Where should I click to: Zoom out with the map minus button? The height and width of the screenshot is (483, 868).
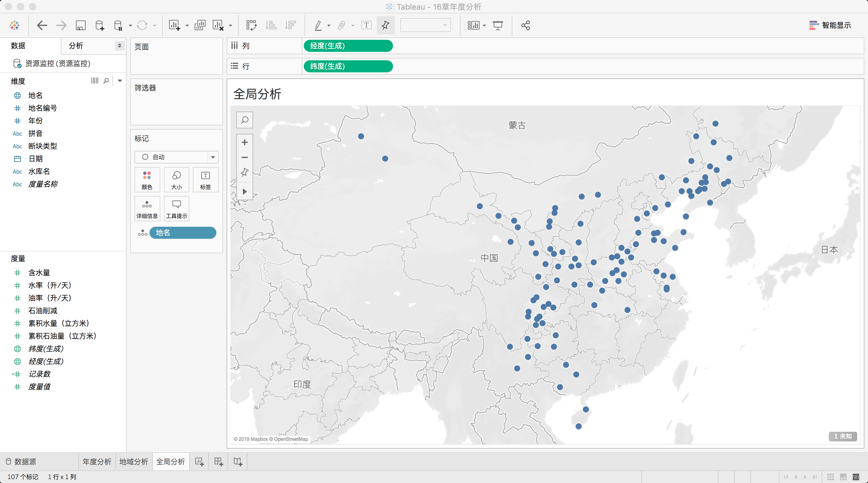coord(245,157)
